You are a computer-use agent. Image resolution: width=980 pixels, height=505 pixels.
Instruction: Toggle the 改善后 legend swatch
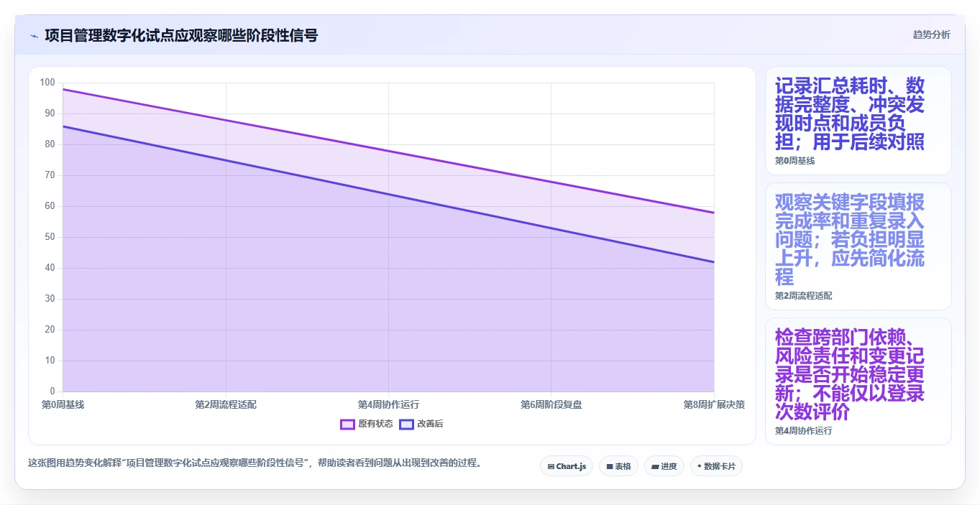tap(407, 424)
